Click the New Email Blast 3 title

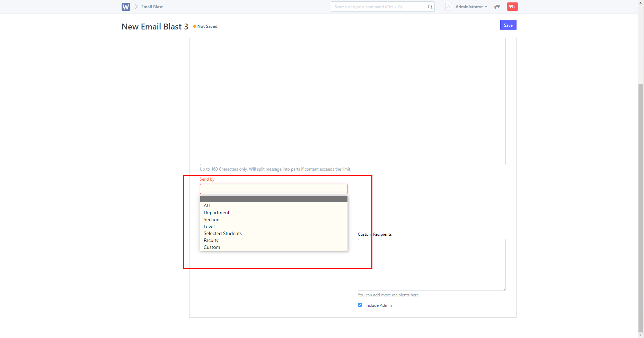tap(155, 27)
